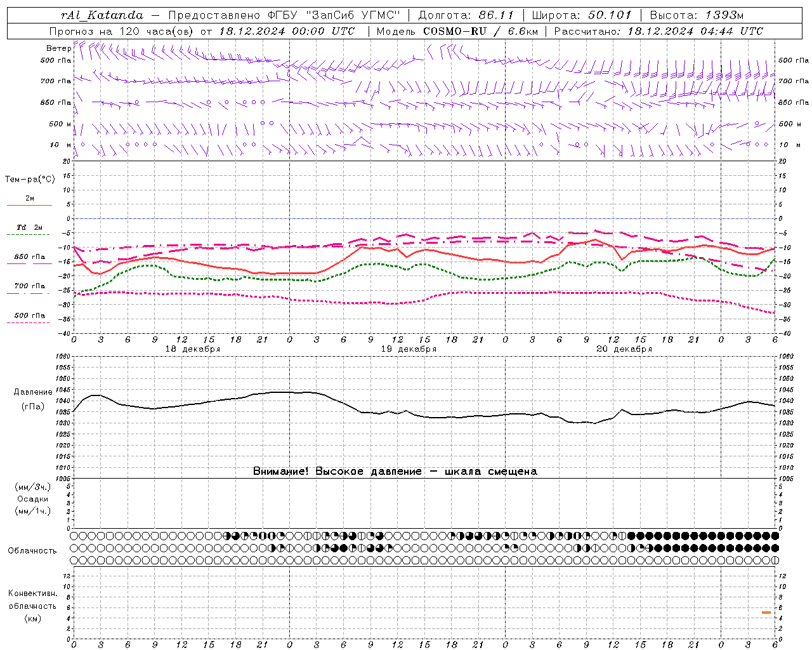The image size is (812, 650).
Task: Click the 20 декабря date label
Action: (x=624, y=349)
